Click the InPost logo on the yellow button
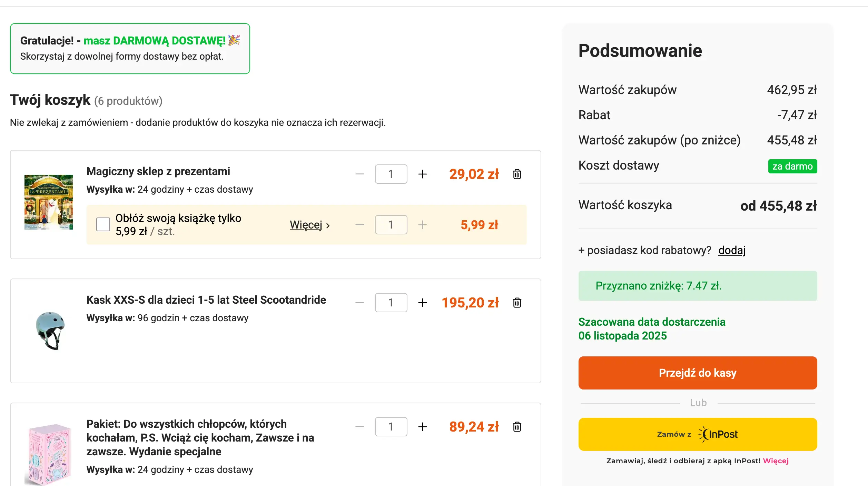The image size is (868, 486). 719,434
